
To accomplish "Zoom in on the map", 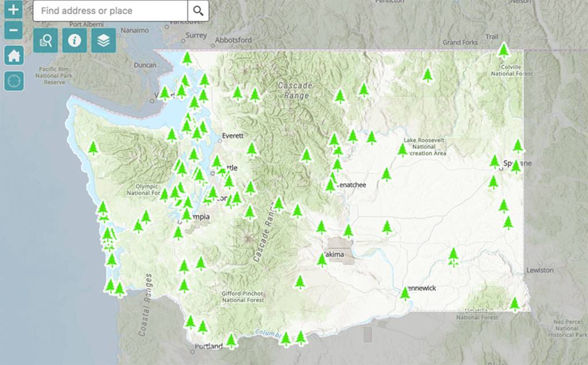I will click(13, 10).
